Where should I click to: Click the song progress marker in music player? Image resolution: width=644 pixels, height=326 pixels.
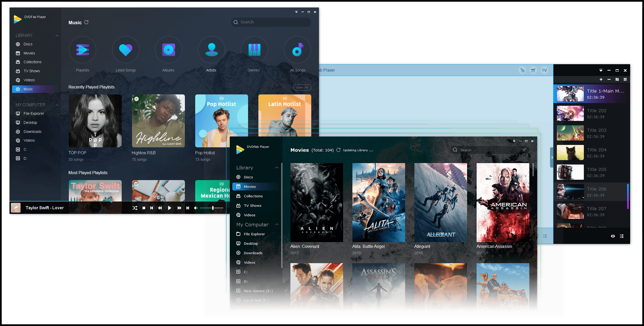111,201
